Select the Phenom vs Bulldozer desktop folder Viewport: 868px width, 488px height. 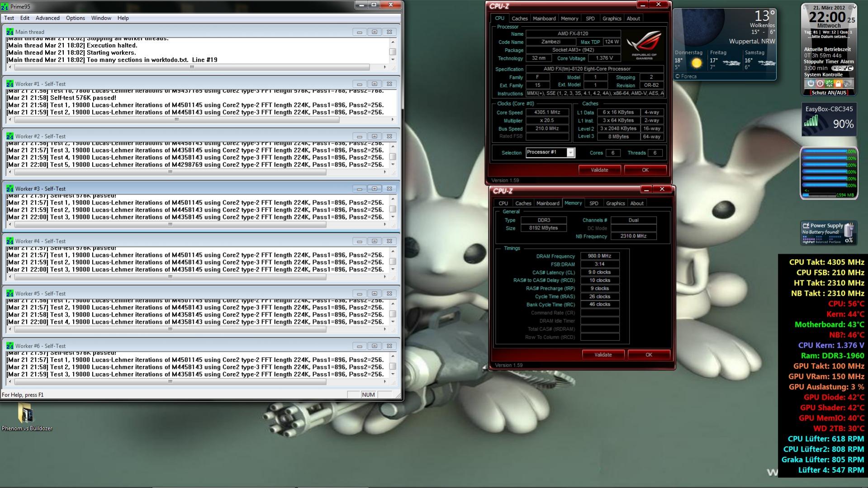pos(26,417)
